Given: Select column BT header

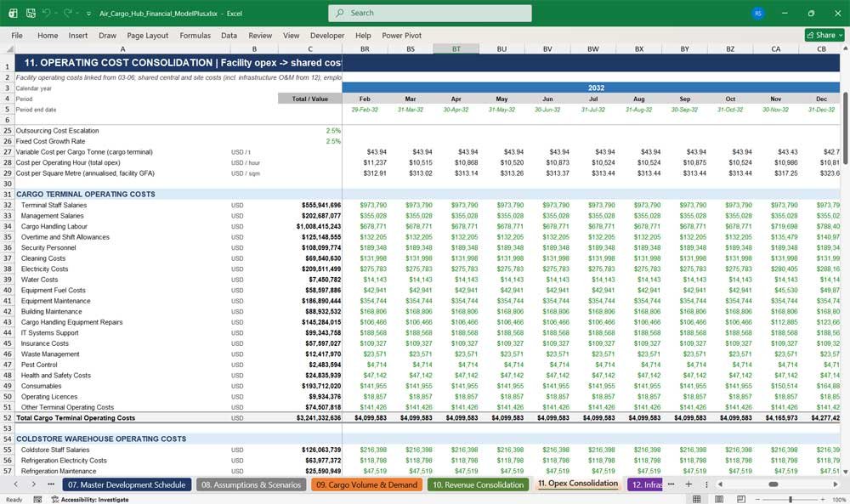Looking at the screenshot, I should coord(456,48).
